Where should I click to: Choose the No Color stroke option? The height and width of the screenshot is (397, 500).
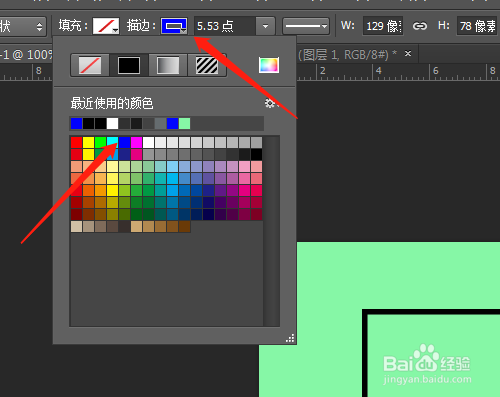(90, 65)
